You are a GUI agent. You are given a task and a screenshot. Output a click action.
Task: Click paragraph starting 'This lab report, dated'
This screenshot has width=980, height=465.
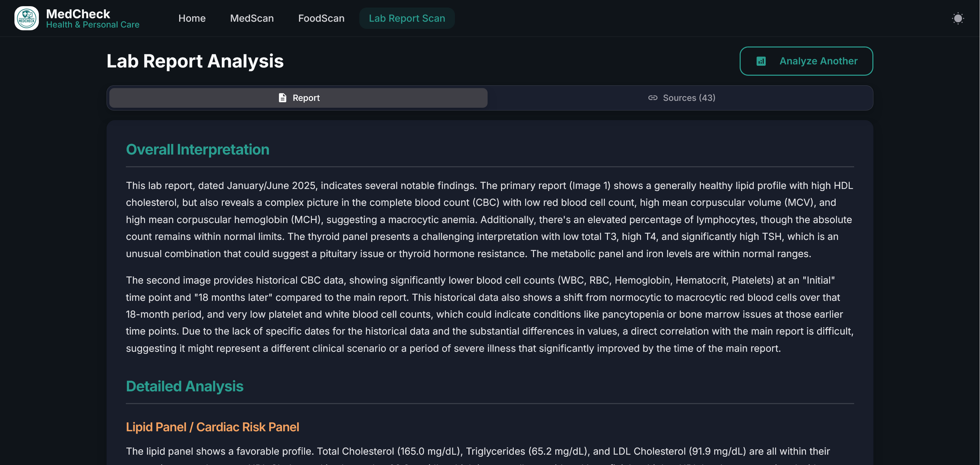[490, 219]
